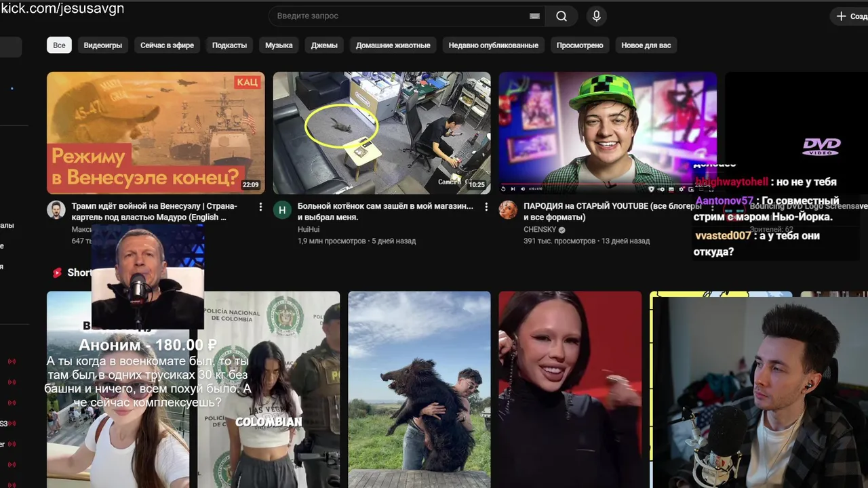Viewport: 868px width, 488px height.
Task: Click the Shorts logo icon
Action: 57,272
